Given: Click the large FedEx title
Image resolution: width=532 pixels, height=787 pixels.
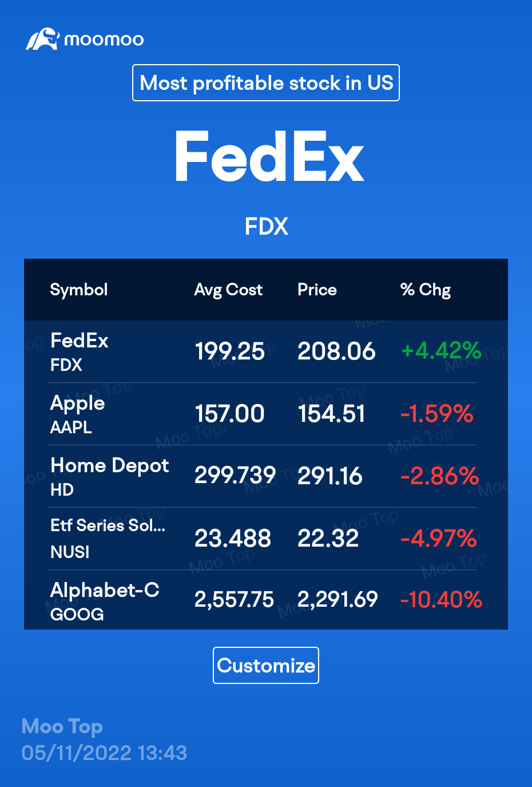Looking at the screenshot, I should click(x=269, y=156).
